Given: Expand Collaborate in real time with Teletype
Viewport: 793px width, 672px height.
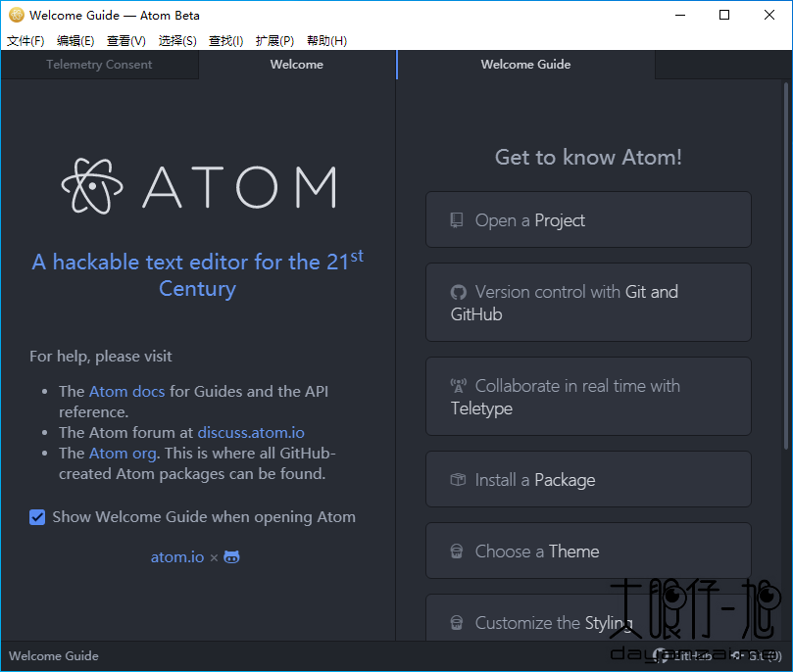Looking at the screenshot, I should [x=589, y=396].
